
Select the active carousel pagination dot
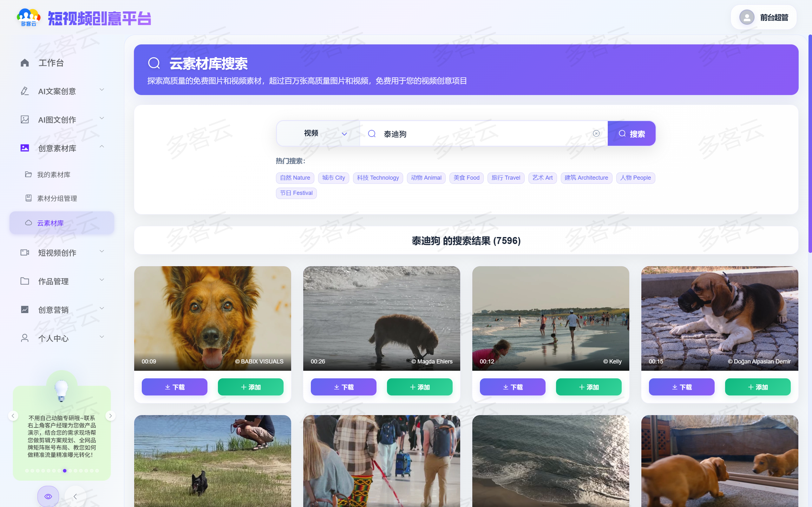(65, 471)
